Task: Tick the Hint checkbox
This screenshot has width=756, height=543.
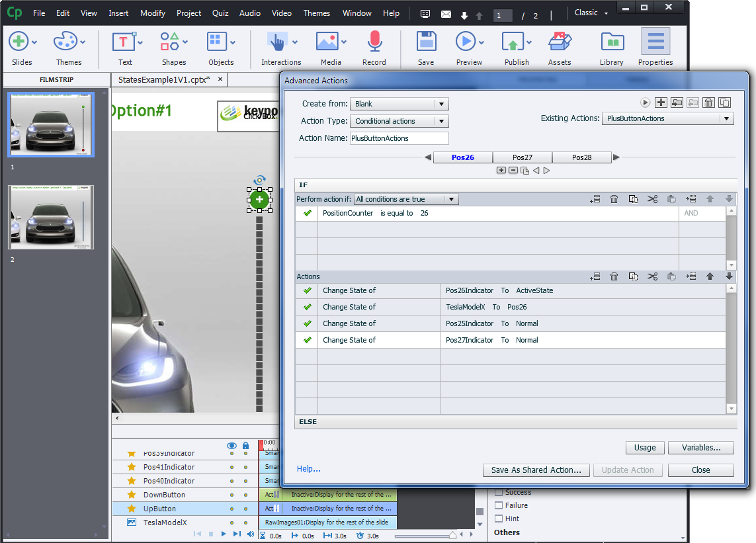Action: pos(499,519)
